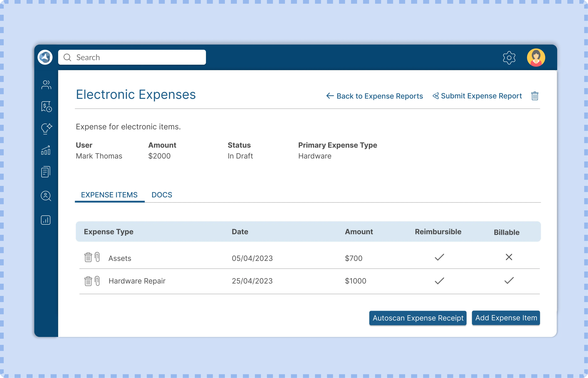Viewport: 588px width, 378px height.
Task: Open settings gear icon
Action: tap(509, 58)
